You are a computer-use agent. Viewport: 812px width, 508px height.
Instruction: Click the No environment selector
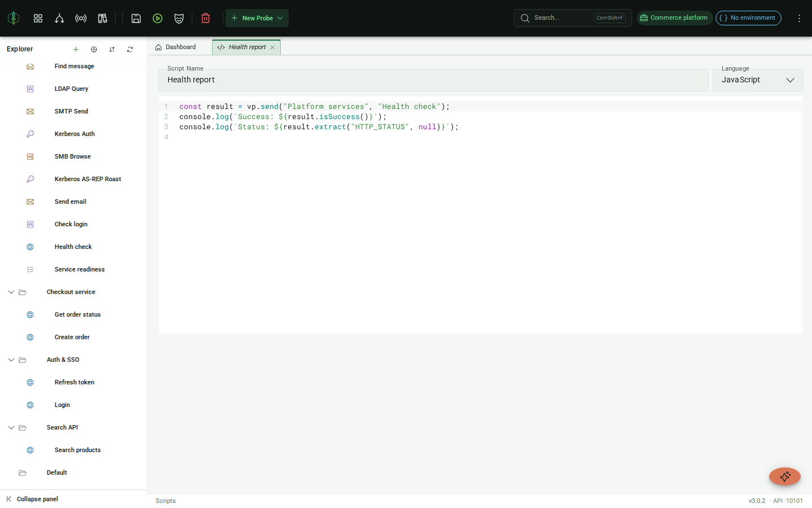[748, 18]
